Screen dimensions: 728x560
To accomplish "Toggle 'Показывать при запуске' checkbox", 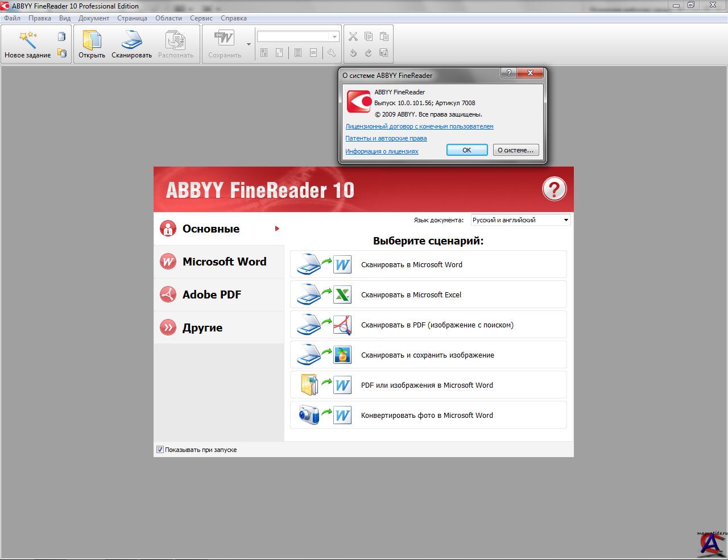I will 160,450.
